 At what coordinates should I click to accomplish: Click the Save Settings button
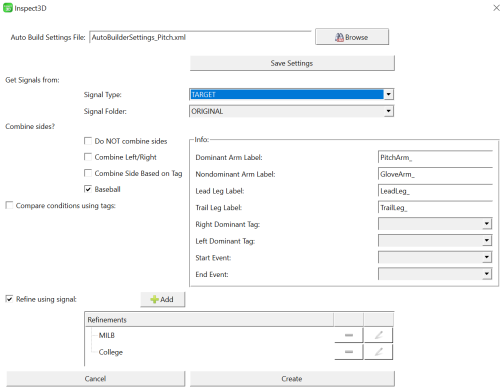click(x=292, y=63)
